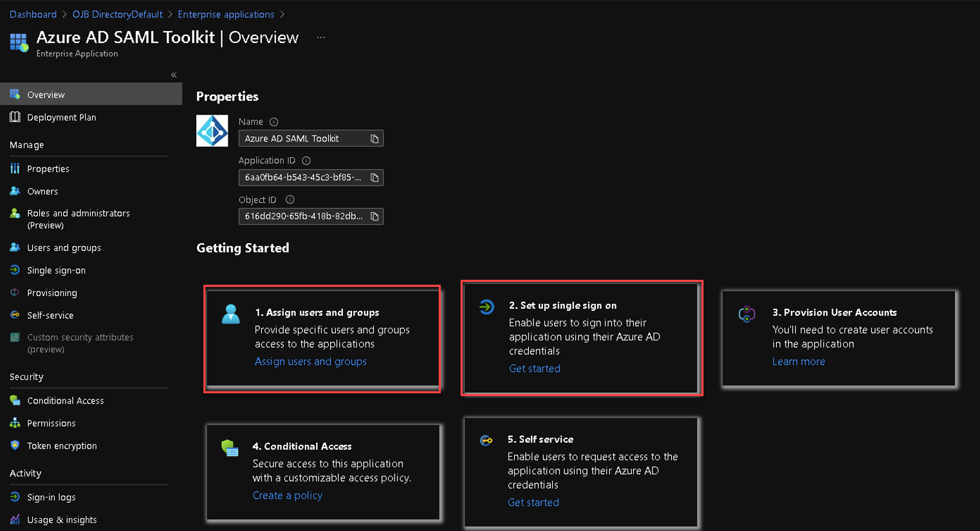Click the Name text field

[x=311, y=138]
